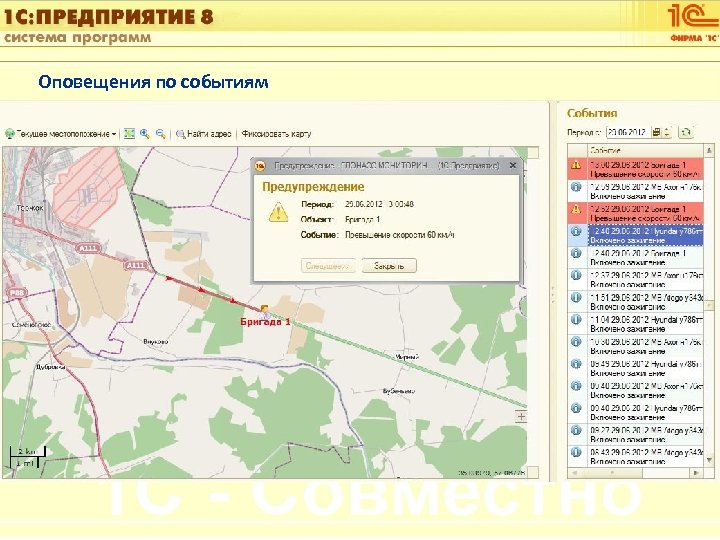Click the info icon of the 09:40 Hyundai event
Viewport: 720px width, 540px height.
tap(576, 407)
